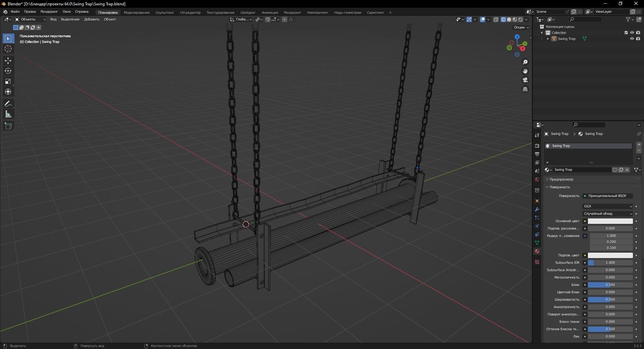Screen dimensions: 644x349
Task: Open the GGX distribution dropdown
Action: tap(608, 206)
